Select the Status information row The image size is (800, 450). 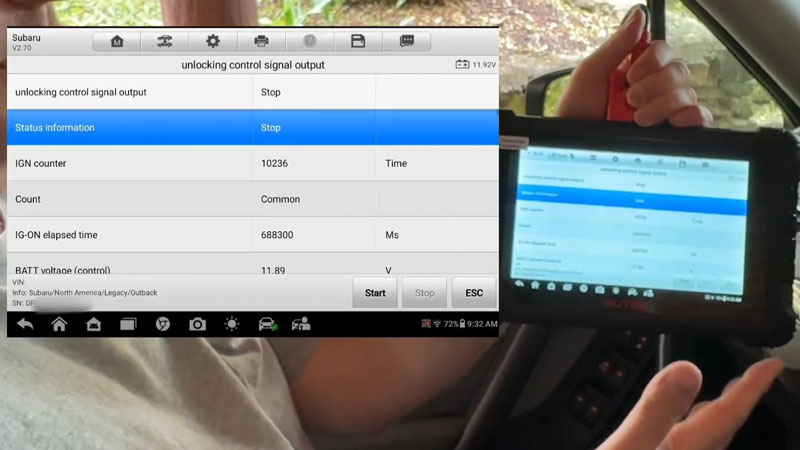click(252, 128)
